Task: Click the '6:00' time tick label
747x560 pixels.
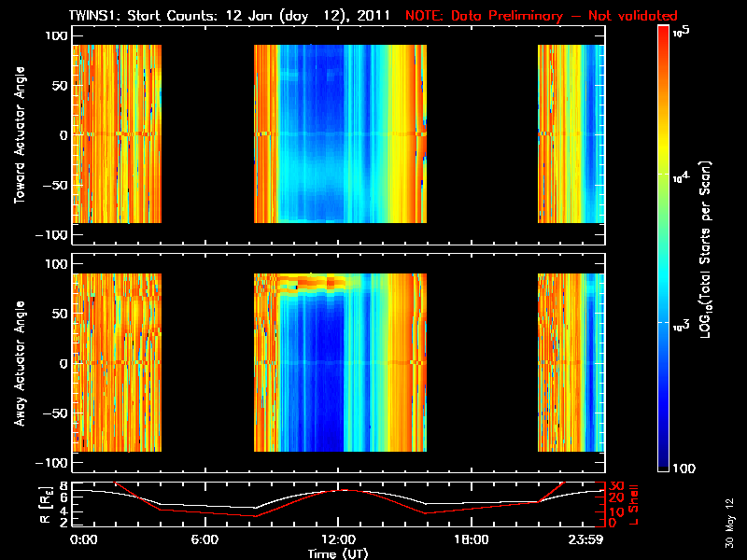Action: tap(204, 539)
